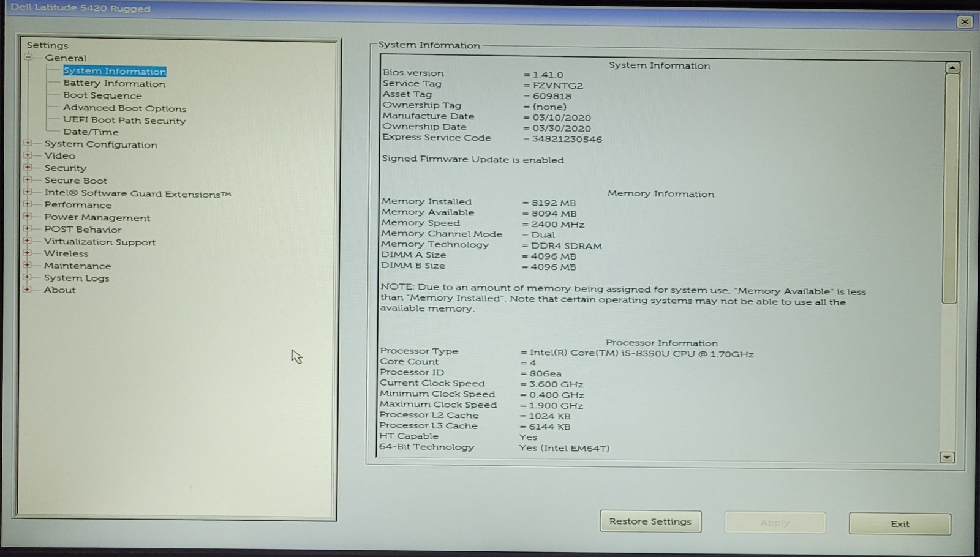Select Intel Software Guard Extensions label
The image size is (980, 557).
coord(137,193)
